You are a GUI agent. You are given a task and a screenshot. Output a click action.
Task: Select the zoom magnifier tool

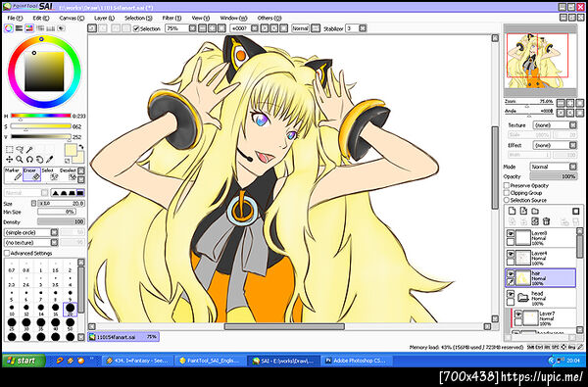coord(20,160)
